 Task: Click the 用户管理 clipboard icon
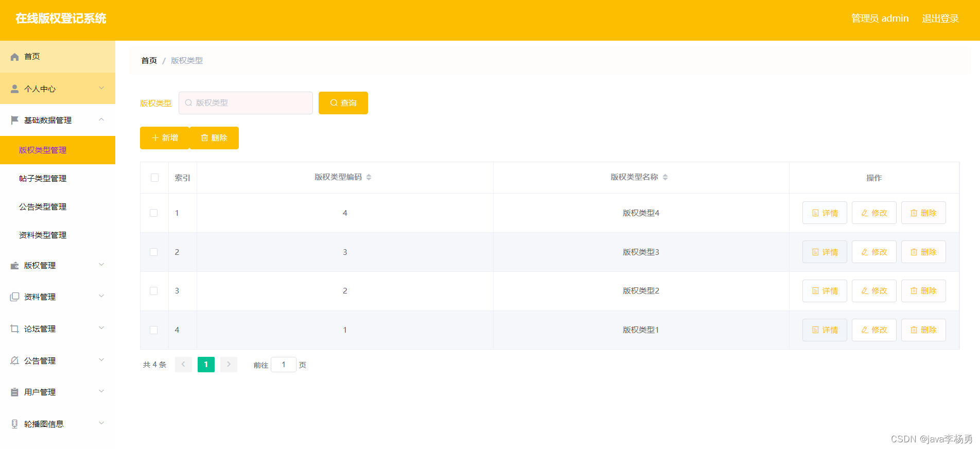coord(14,392)
